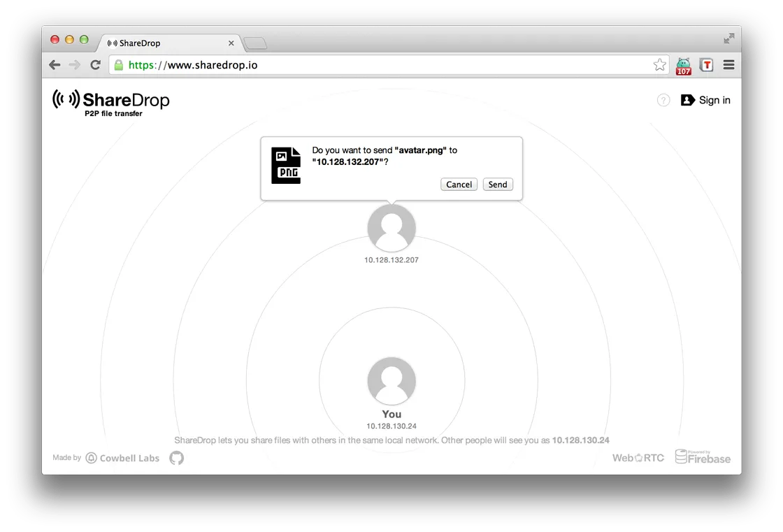This screenshot has width=783, height=532.
Task: Click the ShareDrop radio-wave logo icon
Action: [66, 99]
